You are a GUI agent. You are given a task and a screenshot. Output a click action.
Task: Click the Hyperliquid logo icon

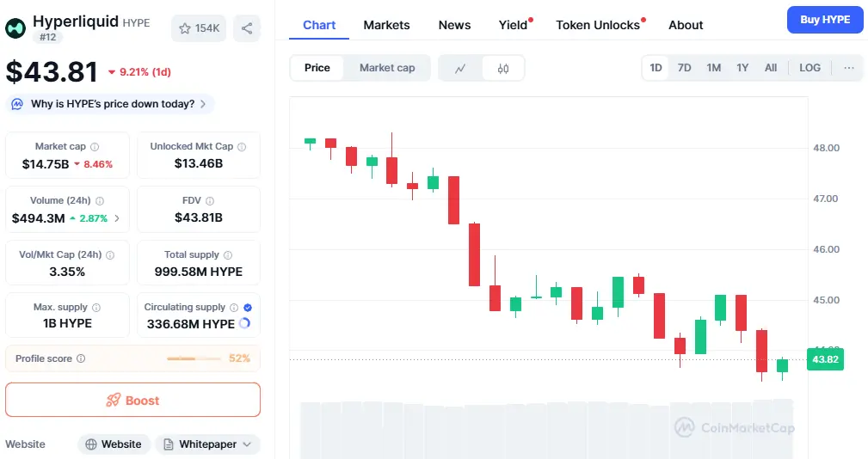click(x=15, y=28)
